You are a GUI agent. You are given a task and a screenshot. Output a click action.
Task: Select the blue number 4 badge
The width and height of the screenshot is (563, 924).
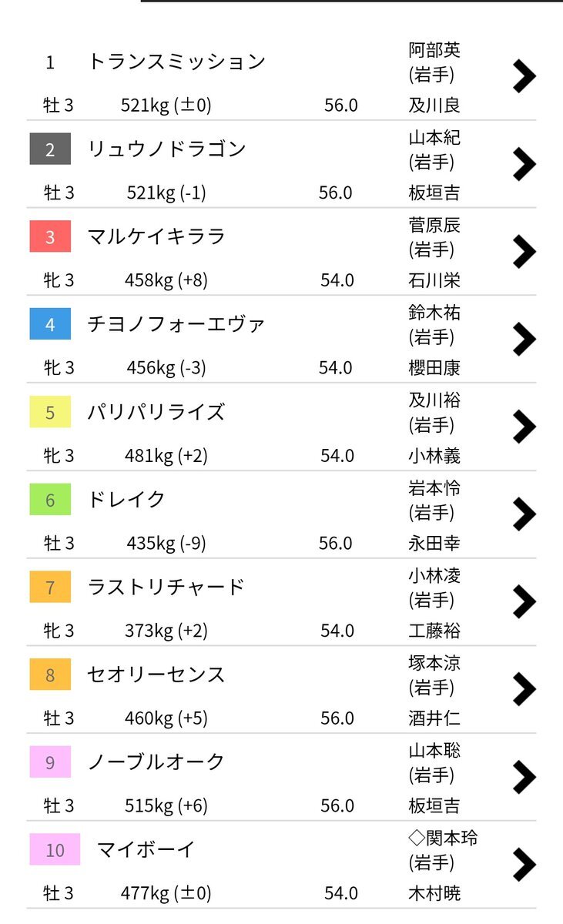pyautogui.click(x=50, y=324)
